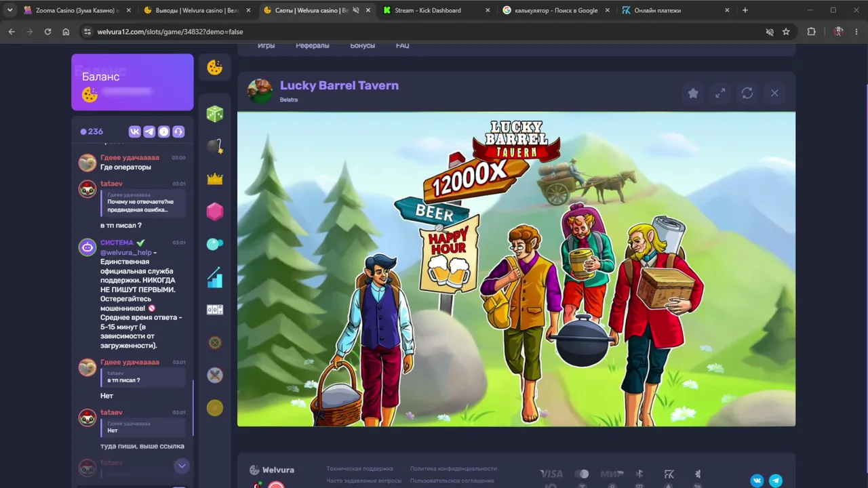Image resolution: width=868 pixels, height=488 pixels.
Task: Open a new browser tab
Action: tap(745, 10)
